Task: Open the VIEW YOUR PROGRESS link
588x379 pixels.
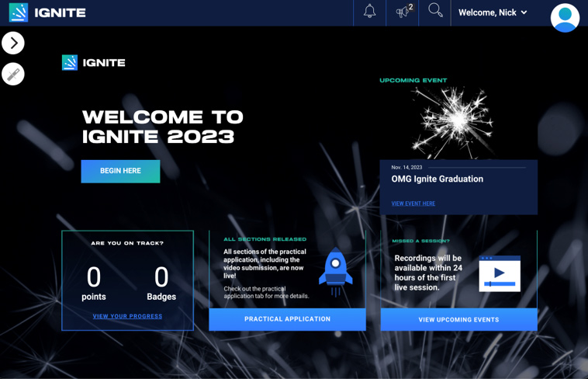Action: [127, 316]
